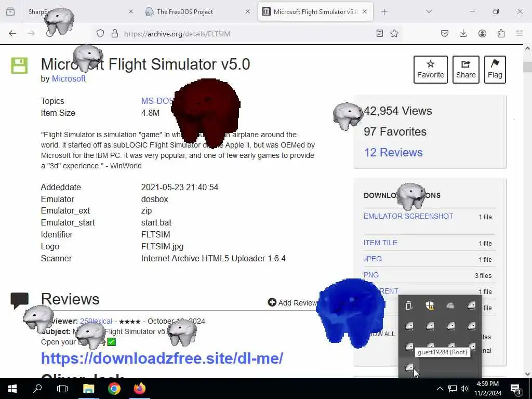The height and width of the screenshot is (399, 532).
Task: Open the notification center icon
Action: point(515,389)
